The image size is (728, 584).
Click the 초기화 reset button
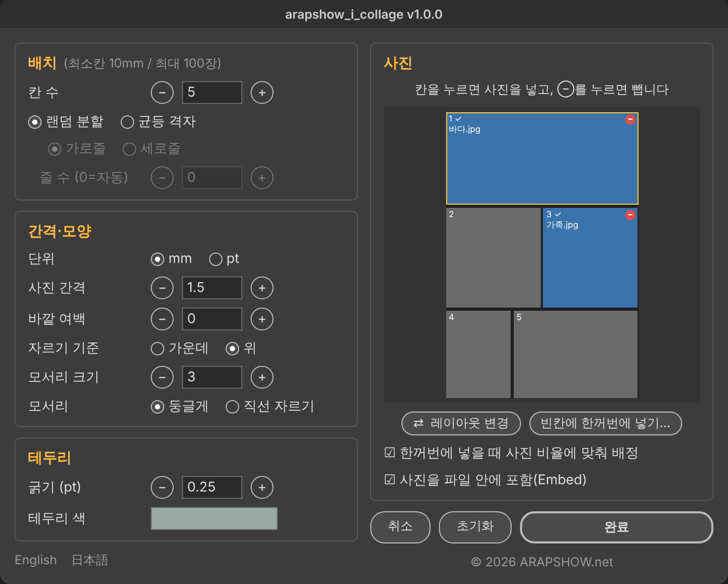(475, 527)
